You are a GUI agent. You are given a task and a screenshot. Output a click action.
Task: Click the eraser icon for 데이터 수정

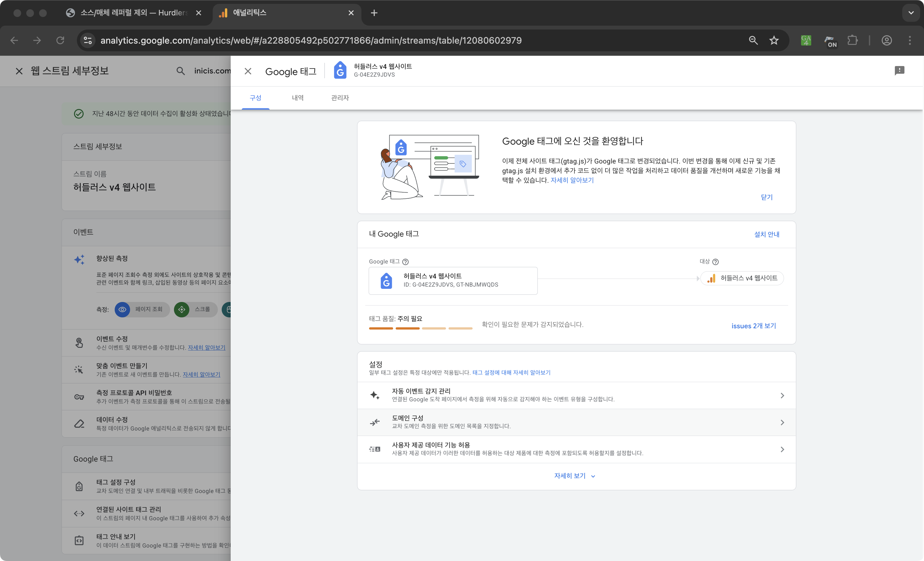pyautogui.click(x=79, y=424)
